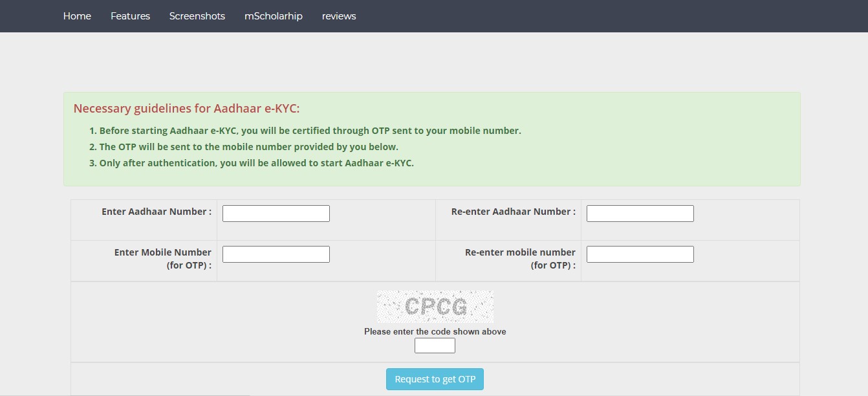This screenshot has width=868, height=396.
Task: Click the 'Enter Aadhaar Number :' label
Action: pyautogui.click(x=157, y=212)
